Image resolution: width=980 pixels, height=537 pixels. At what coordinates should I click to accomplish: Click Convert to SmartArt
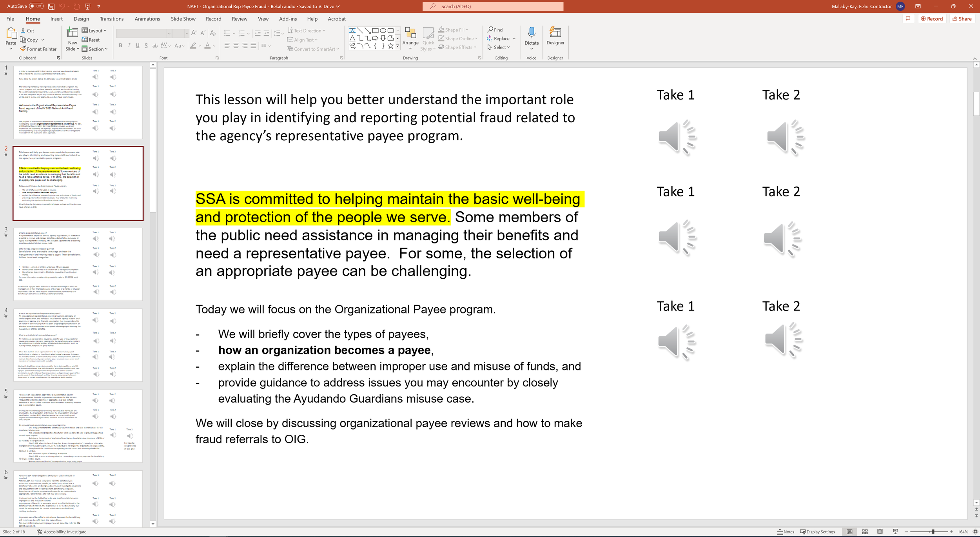point(313,49)
